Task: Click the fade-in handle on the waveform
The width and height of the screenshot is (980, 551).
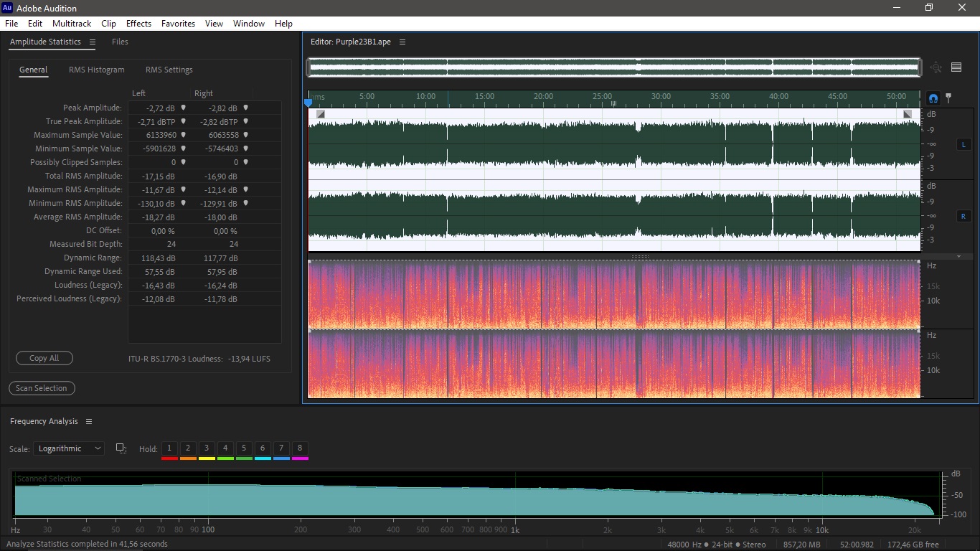Action: 321,114
